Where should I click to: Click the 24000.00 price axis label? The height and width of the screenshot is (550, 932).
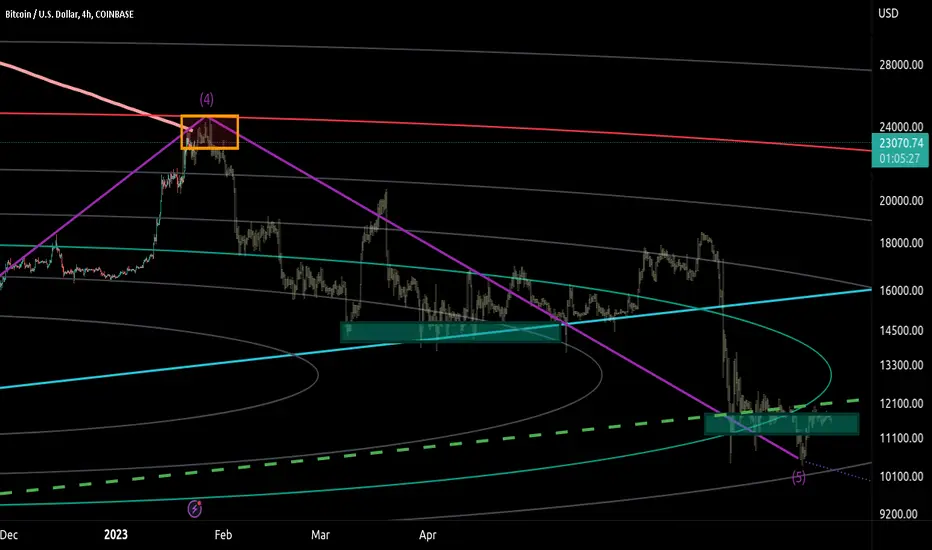901,126
